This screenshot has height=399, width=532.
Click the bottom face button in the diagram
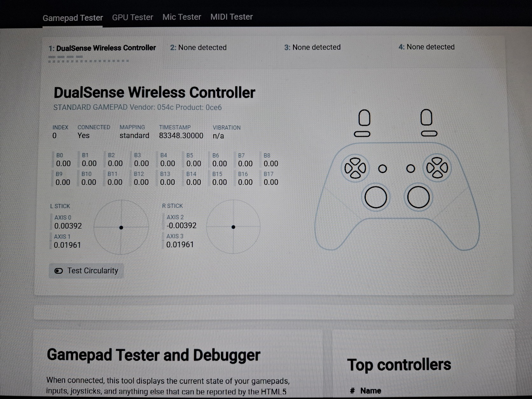tap(437, 174)
